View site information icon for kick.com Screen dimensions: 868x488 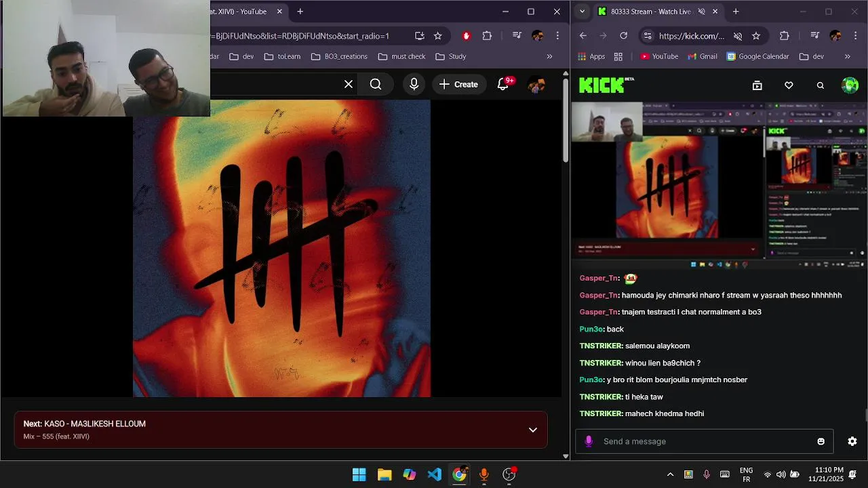648,36
